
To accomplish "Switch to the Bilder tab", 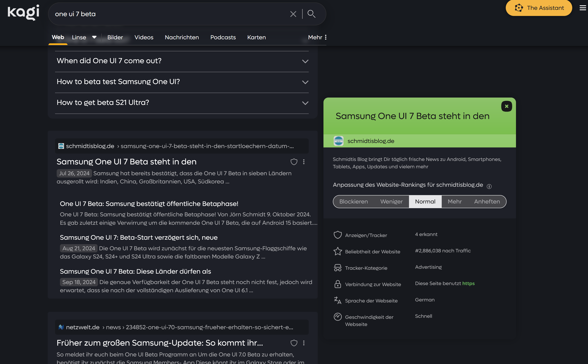I will pos(115,37).
